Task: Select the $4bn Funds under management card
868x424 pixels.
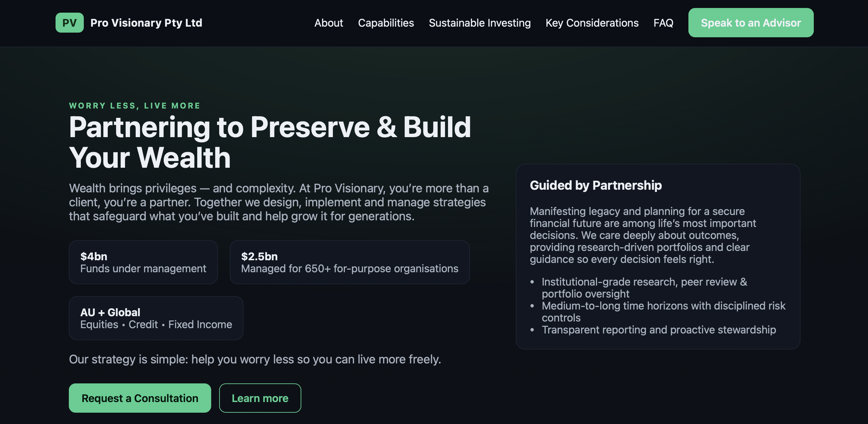Action: click(x=143, y=262)
